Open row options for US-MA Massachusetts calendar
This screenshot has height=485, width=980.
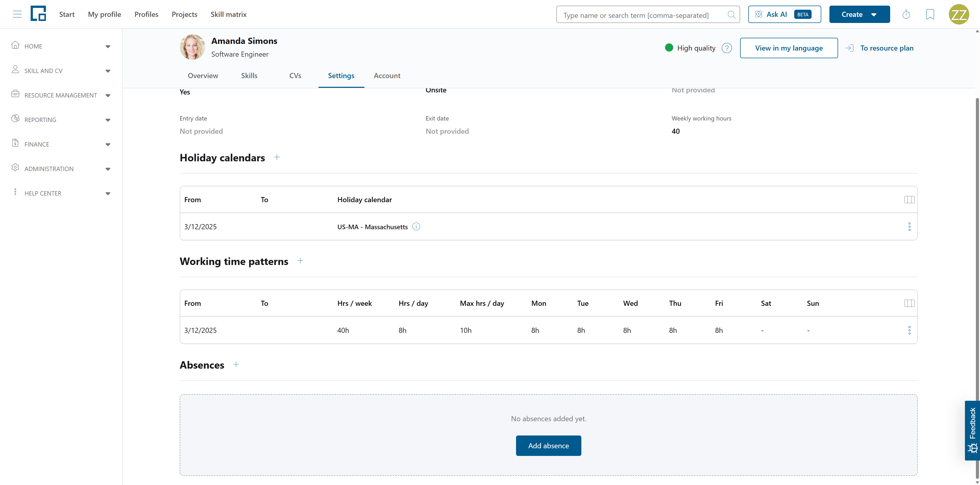(909, 227)
